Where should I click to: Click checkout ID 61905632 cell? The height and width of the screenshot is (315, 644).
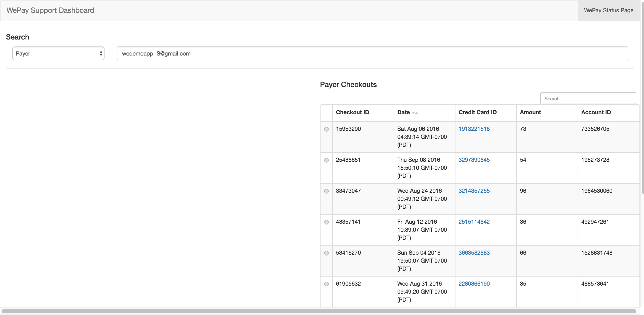tap(363, 292)
